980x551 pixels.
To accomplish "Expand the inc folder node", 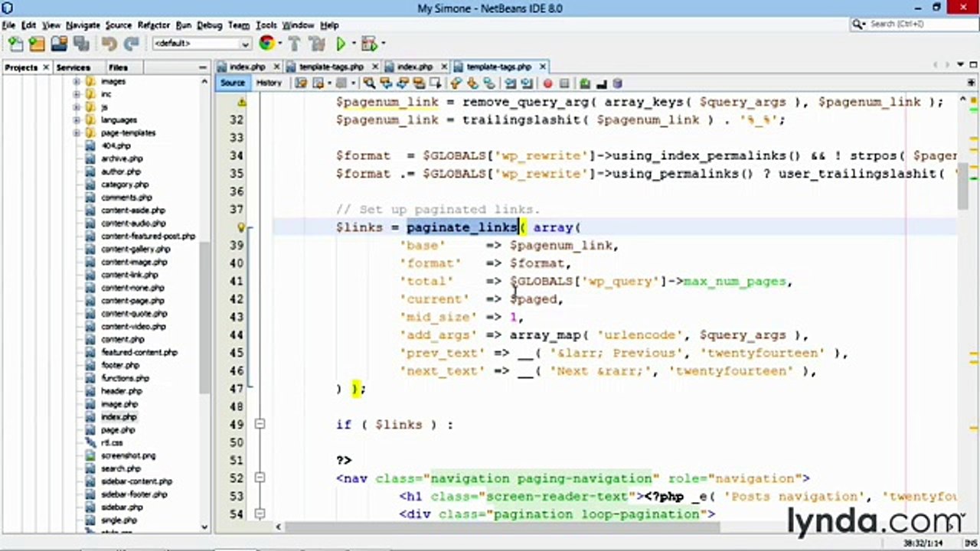I will pyautogui.click(x=77, y=94).
